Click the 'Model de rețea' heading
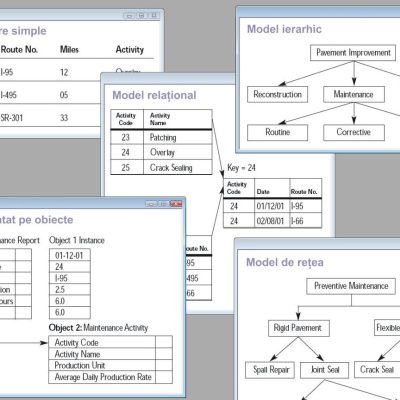400x400 pixels. click(x=285, y=262)
